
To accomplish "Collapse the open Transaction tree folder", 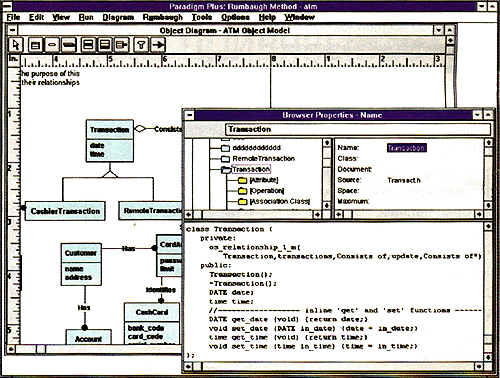I will tap(226, 169).
